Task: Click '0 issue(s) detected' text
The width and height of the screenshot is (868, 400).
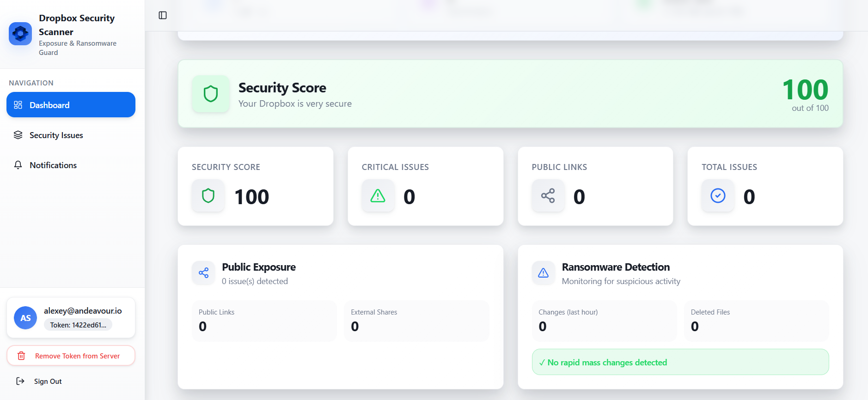Action: click(x=255, y=281)
